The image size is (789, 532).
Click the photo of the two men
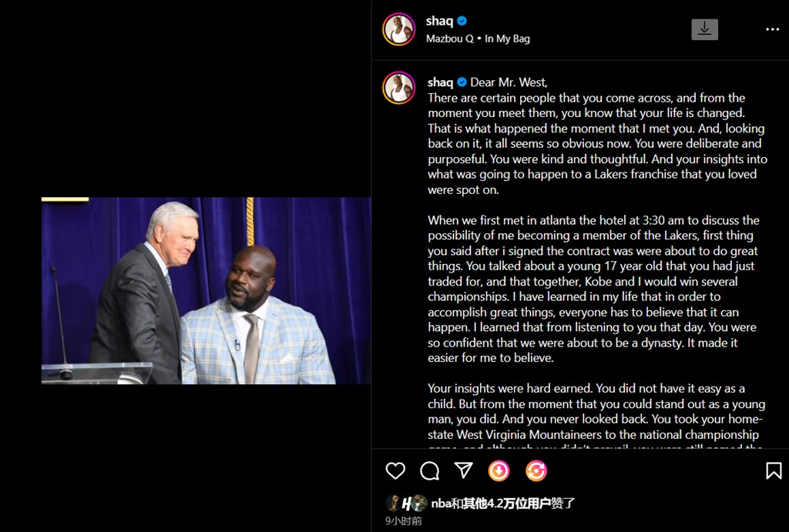click(x=206, y=291)
